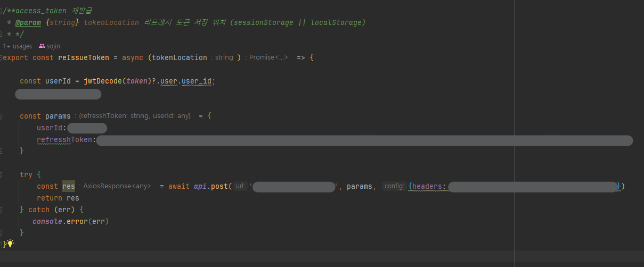The image size is (644, 267).
Task: Click the api identifier before .post
Action: (201, 186)
